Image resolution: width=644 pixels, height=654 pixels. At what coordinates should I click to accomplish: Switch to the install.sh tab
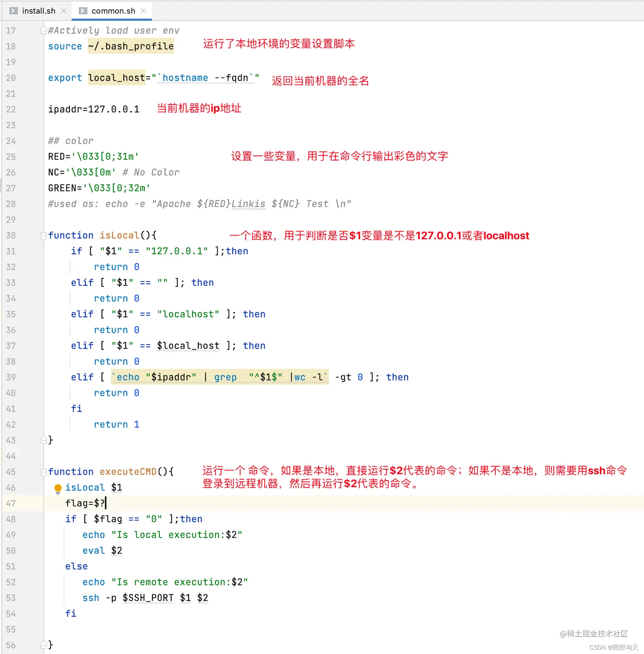point(38,11)
